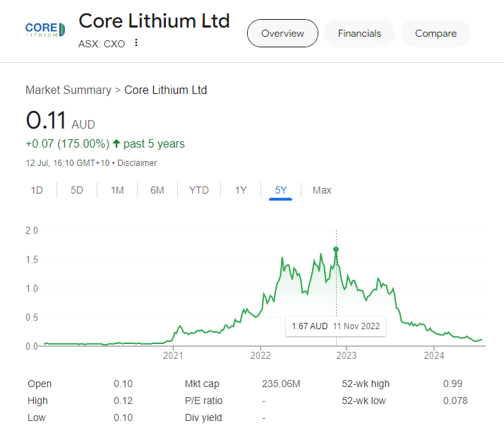504x433 pixels.
Task: Show the Max chart range
Action: [322, 190]
